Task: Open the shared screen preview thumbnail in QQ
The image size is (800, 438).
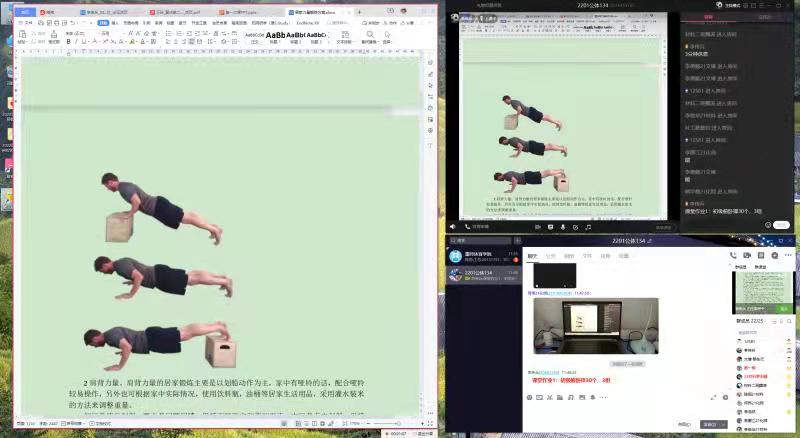Action: [762, 292]
